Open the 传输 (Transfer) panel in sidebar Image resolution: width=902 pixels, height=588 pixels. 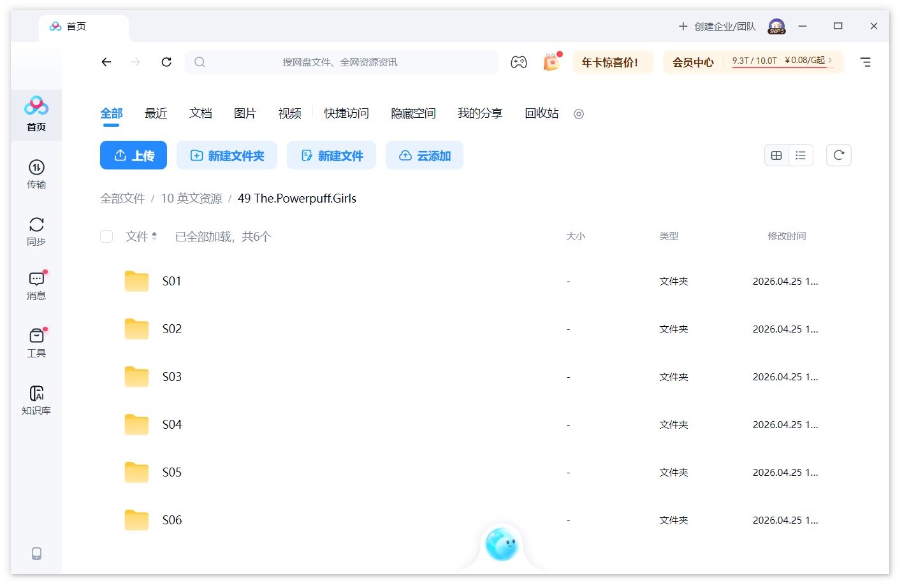36,173
